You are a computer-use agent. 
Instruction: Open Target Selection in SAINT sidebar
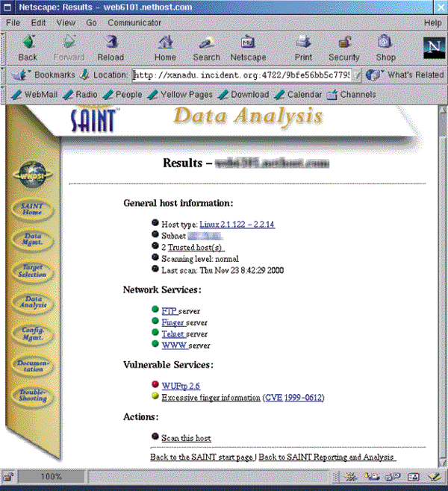pyautogui.click(x=32, y=270)
